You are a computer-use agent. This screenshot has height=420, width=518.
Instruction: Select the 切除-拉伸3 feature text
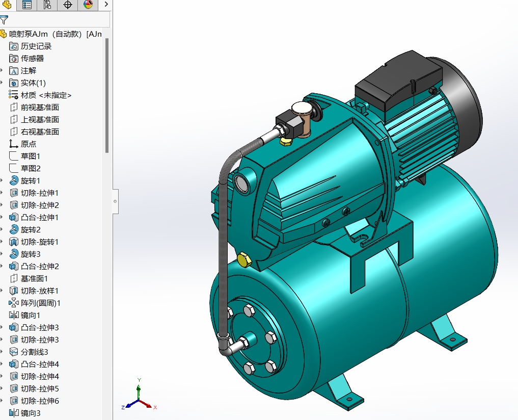[x=40, y=339]
